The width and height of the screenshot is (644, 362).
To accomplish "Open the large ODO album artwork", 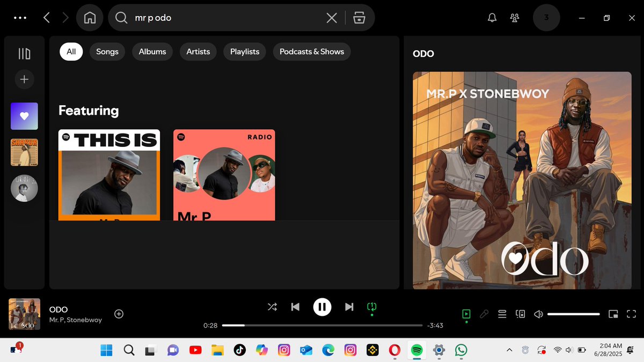I will [x=522, y=180].
